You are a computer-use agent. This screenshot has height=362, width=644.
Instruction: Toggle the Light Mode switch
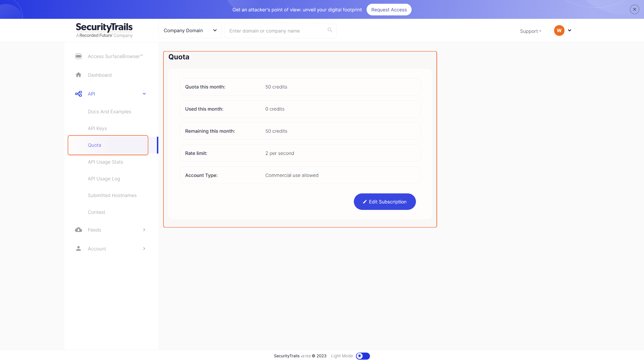(363, 356)
